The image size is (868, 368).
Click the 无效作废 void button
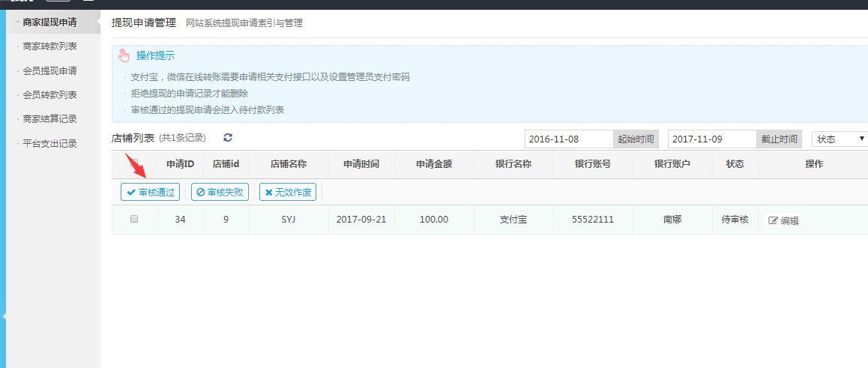[x=289, y=193]
